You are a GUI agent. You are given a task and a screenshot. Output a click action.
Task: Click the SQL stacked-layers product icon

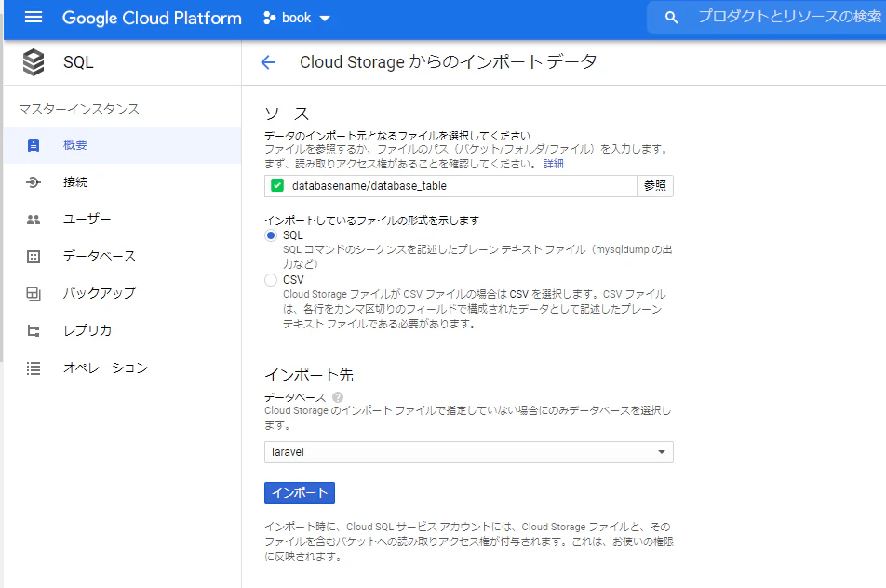click(x=34, y=62)
